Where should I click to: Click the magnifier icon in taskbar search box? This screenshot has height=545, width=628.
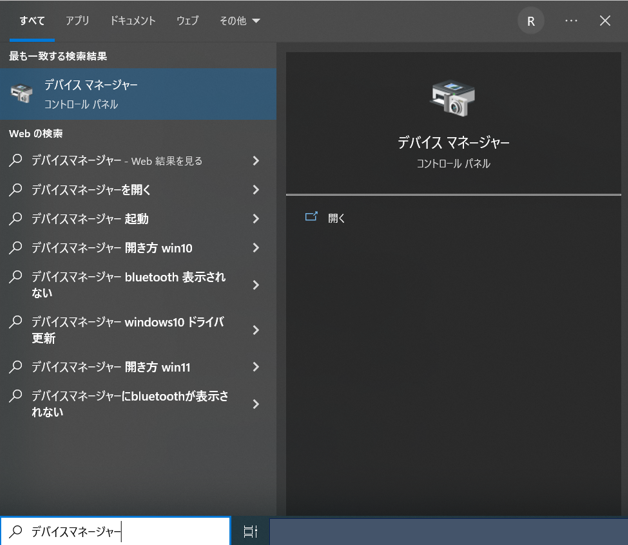(x=16, y=531)
